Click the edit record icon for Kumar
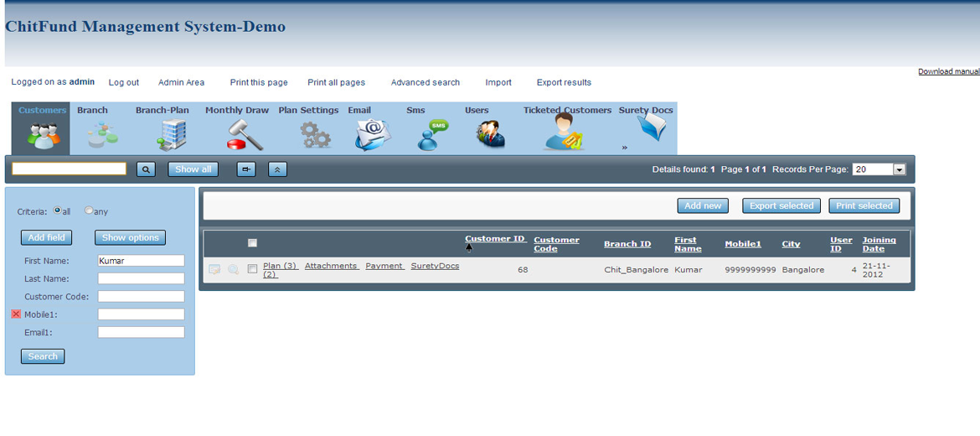Screen dimensions: 980x436 pyautogui.click(x=214, y=270)
